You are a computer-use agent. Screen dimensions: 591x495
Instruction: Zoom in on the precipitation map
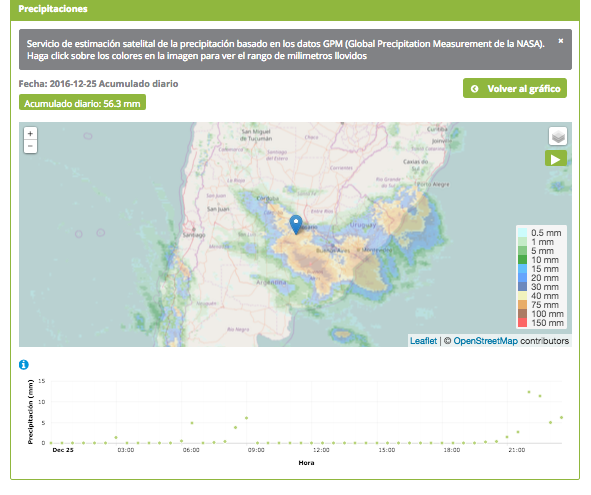click(x=30, y=133)
